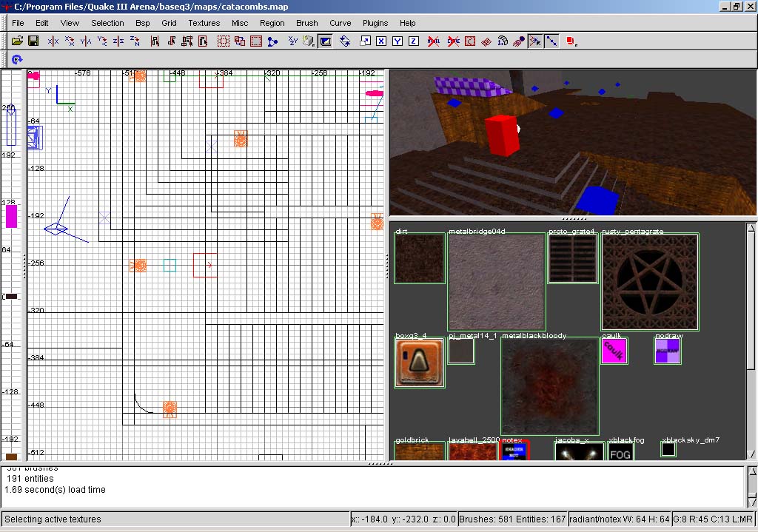
Task: Toggle Don't Select Model brushes
Action: [434, 41]
